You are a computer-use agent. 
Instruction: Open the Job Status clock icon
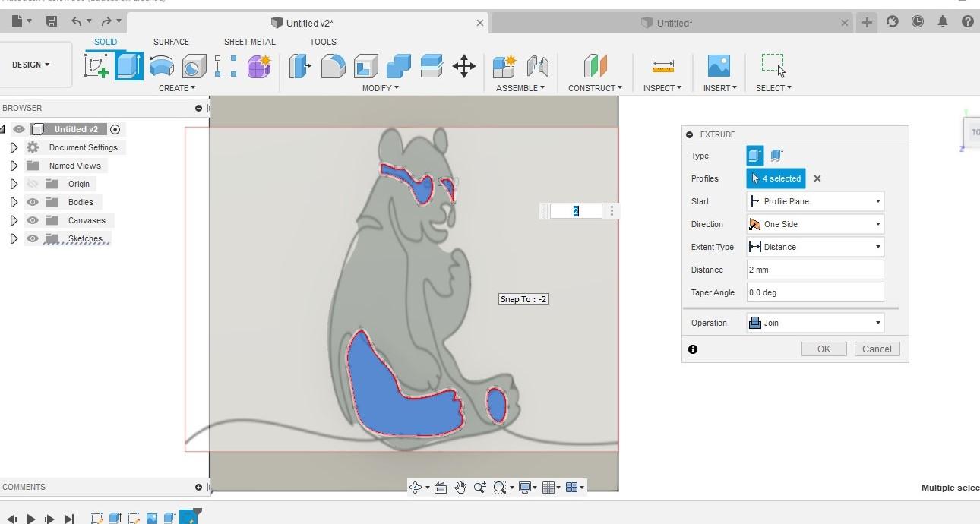point(918,22)
